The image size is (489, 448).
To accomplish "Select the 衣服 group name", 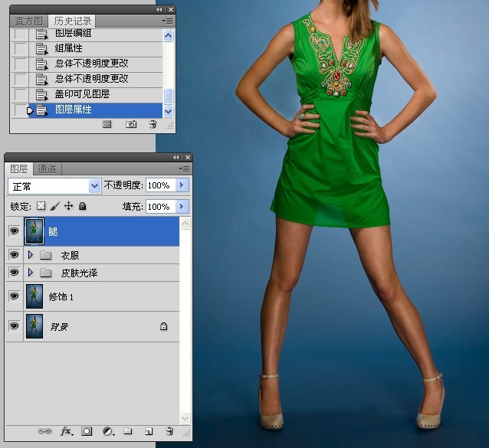I will 70,256.
